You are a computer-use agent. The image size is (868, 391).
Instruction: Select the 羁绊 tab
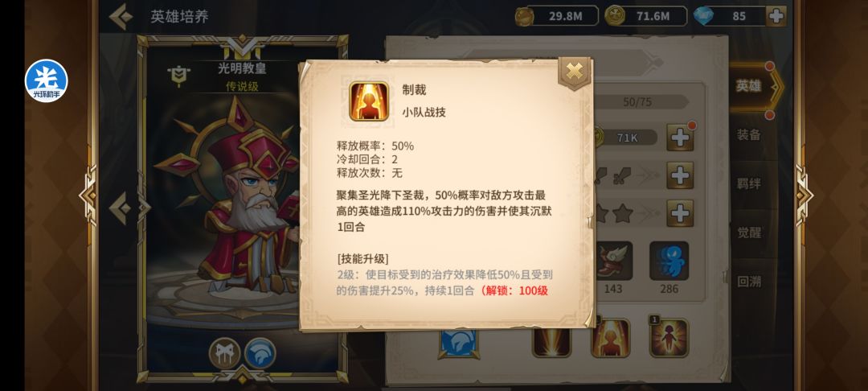click(748, 184)
